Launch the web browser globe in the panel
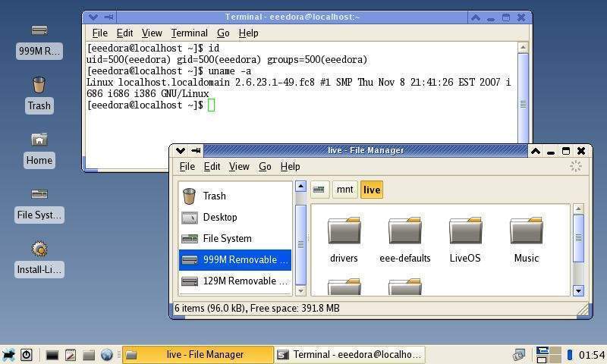 pos(107,354)
